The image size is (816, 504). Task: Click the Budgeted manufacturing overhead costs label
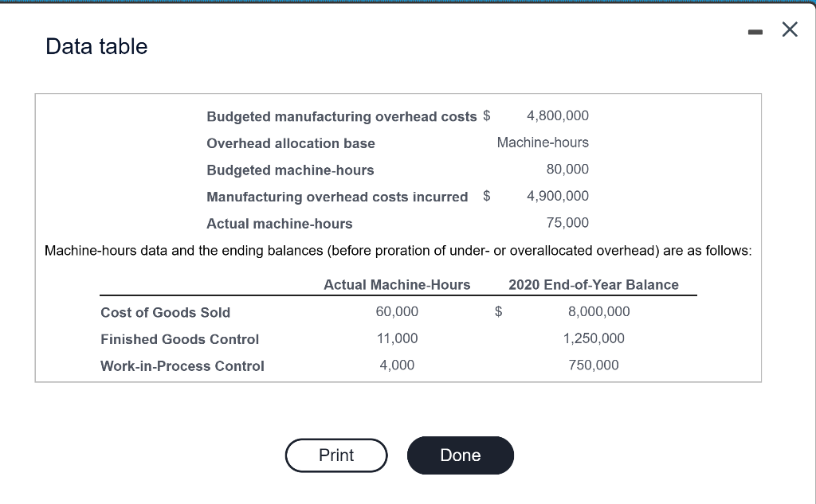click(341, 116)
